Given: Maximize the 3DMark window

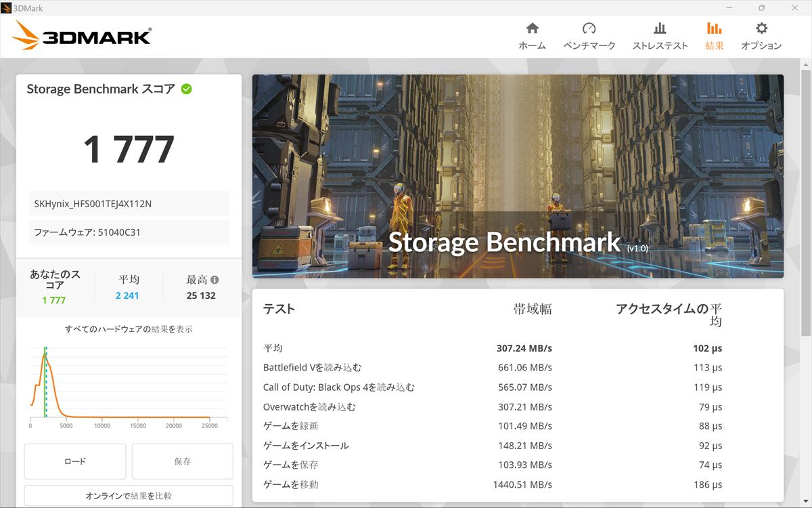Looking at the screenshot, I should (761, 8).
